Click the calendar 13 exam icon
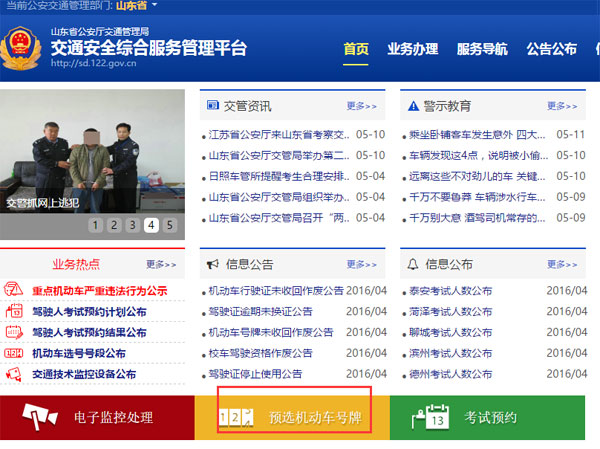 pyautogui.click(x=430, y=417)
